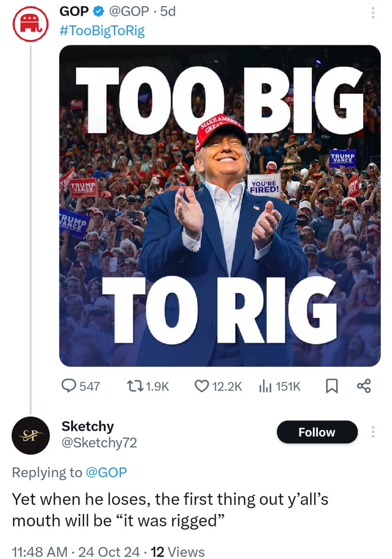Viewport: 392px width, 559px height.
Task: Open Sketchy's profile picture
Action: 30,432
